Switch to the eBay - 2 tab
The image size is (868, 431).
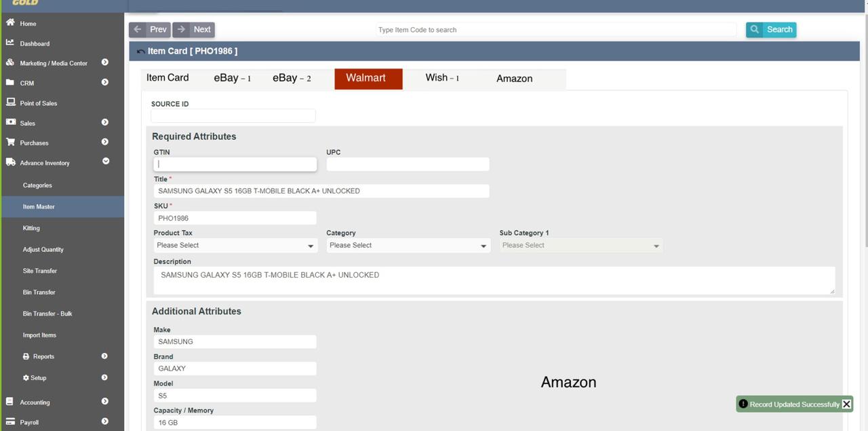click(x=292, y=78)
